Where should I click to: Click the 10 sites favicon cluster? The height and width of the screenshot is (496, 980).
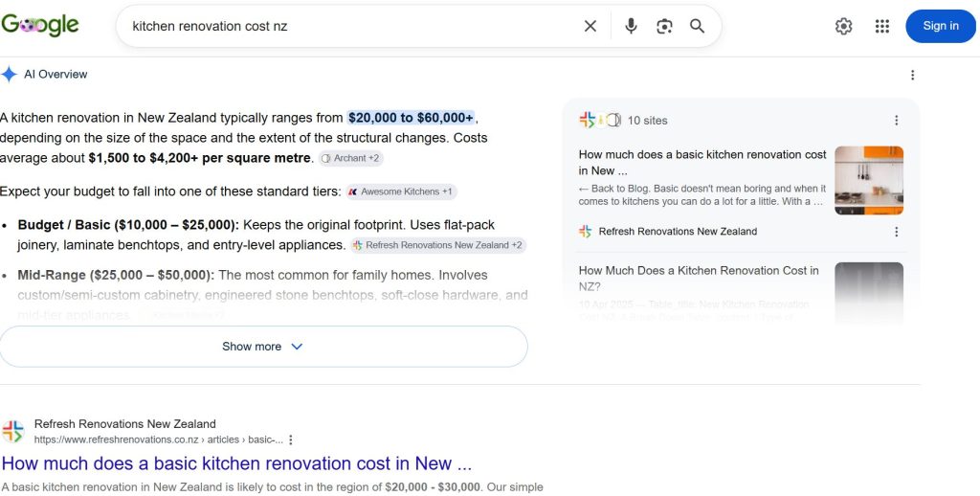[600, 120]
